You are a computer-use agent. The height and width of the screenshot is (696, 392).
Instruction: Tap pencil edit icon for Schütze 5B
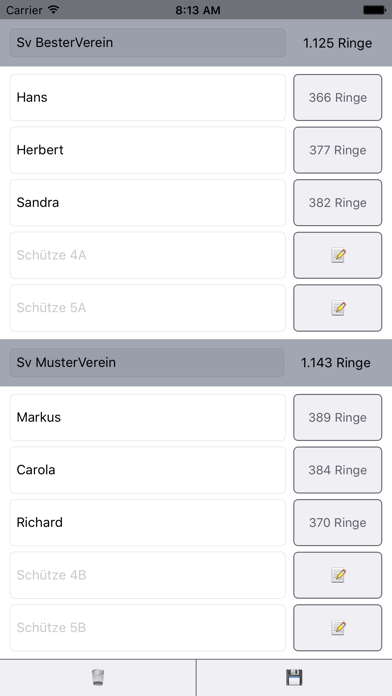(338, 628)
